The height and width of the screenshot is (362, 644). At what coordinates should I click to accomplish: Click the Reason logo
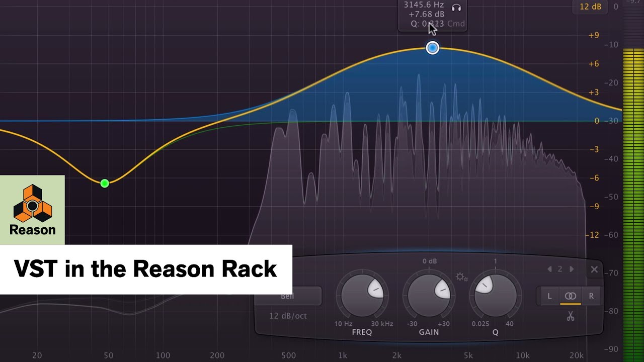33,210
